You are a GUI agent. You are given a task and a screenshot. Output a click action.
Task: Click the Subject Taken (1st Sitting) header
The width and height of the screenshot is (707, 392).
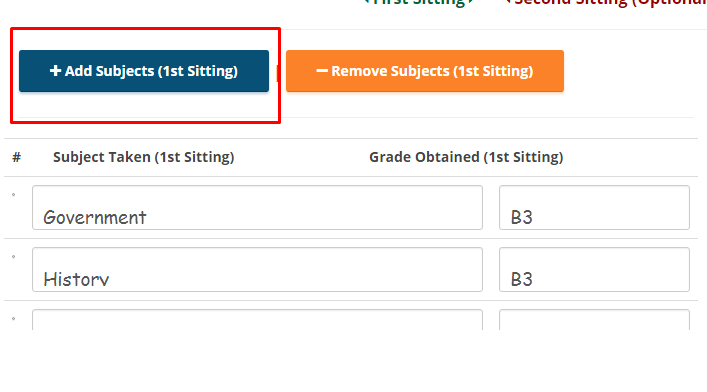tap(144, 157)
